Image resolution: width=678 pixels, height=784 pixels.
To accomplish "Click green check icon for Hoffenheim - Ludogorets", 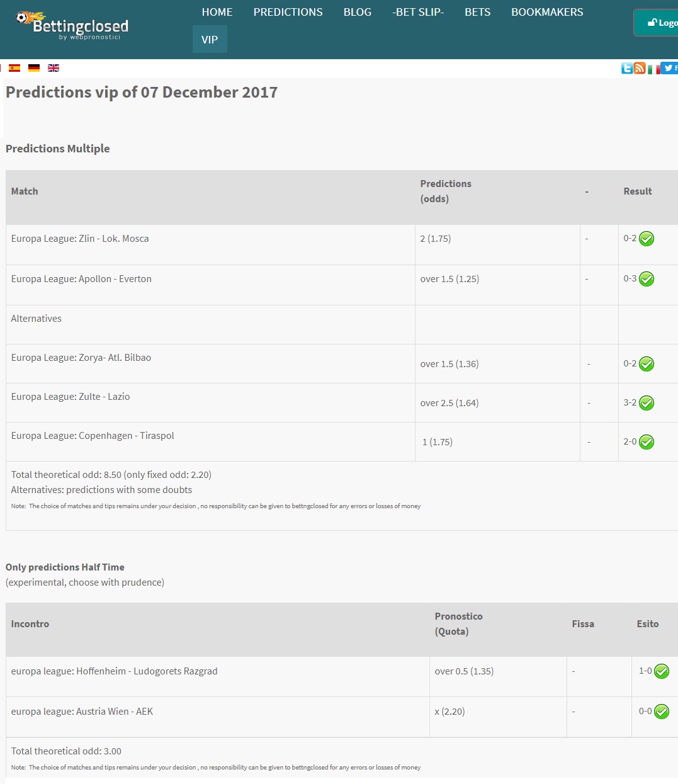I will 662,671.
